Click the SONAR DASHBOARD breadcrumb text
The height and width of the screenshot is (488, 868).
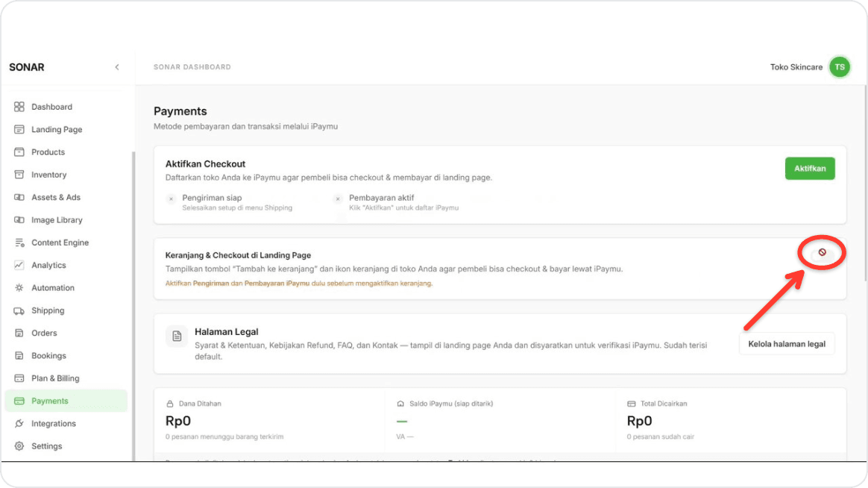(192, 67)
